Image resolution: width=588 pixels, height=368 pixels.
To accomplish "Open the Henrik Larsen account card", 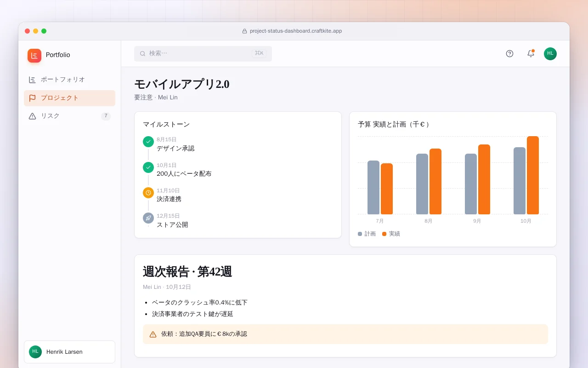I will click(69, 352).
